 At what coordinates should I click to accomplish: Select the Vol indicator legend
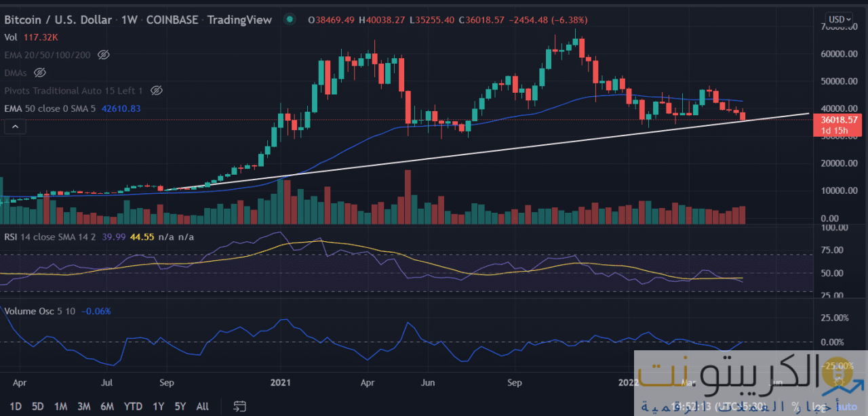(x=11, y=37)
